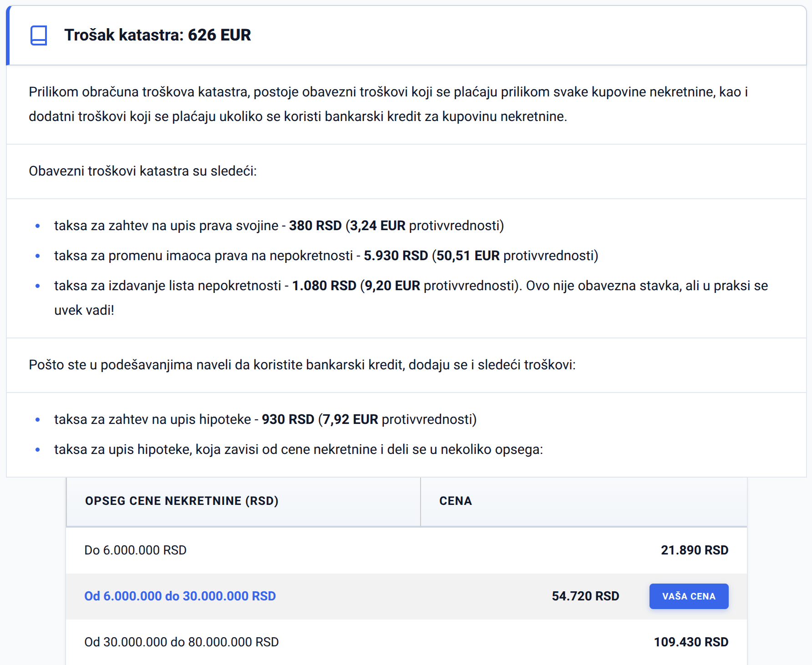Click the OPSEG CENE NEKRETNINE (RSD) column header
This screenshot has width=812, height=665.
(182, 501)
